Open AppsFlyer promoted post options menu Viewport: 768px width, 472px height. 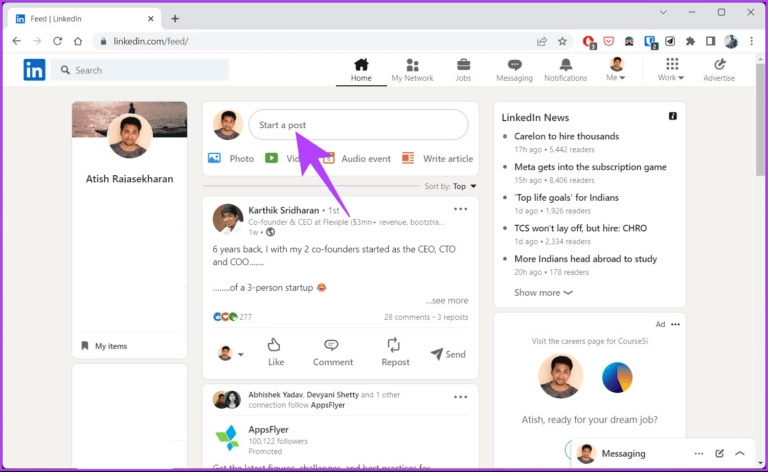tap(460, 397)
